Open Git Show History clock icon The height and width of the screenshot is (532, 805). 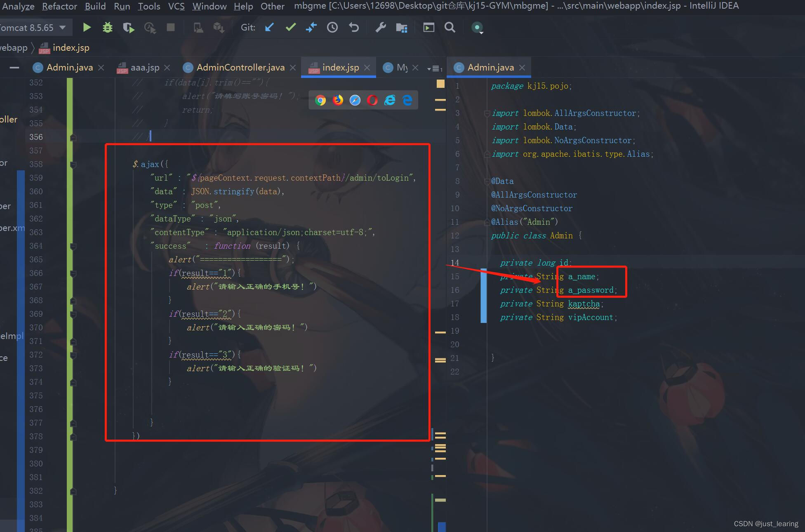pos(332,28)
